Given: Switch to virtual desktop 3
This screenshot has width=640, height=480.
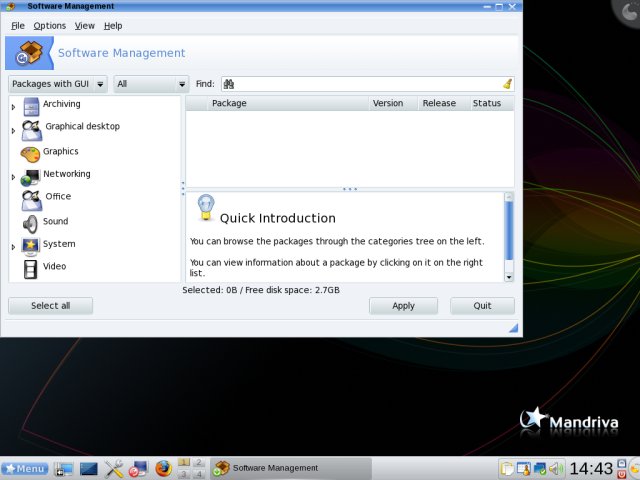Looking at the screenshot, I should [x=184, y=474].
